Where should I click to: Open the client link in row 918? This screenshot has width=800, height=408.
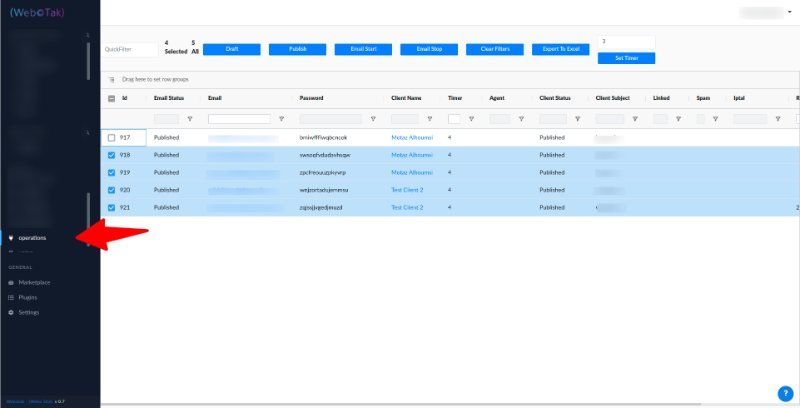tap(412, 155)
